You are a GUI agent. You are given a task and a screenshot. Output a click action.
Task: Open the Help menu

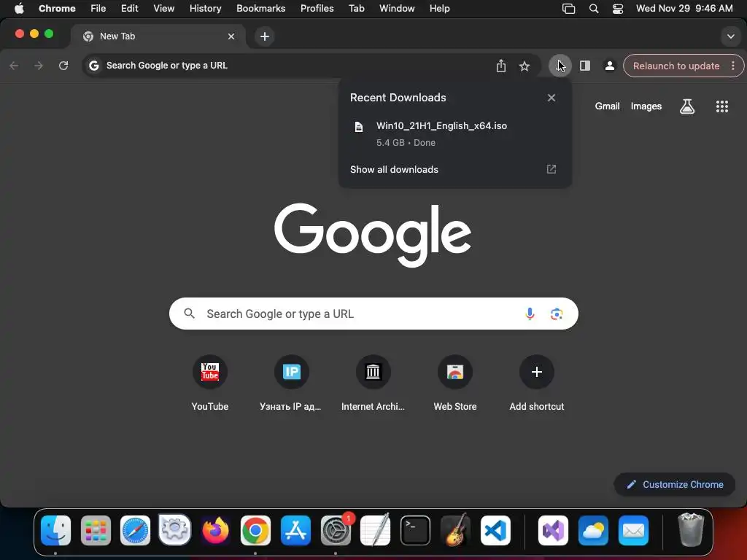439,9
